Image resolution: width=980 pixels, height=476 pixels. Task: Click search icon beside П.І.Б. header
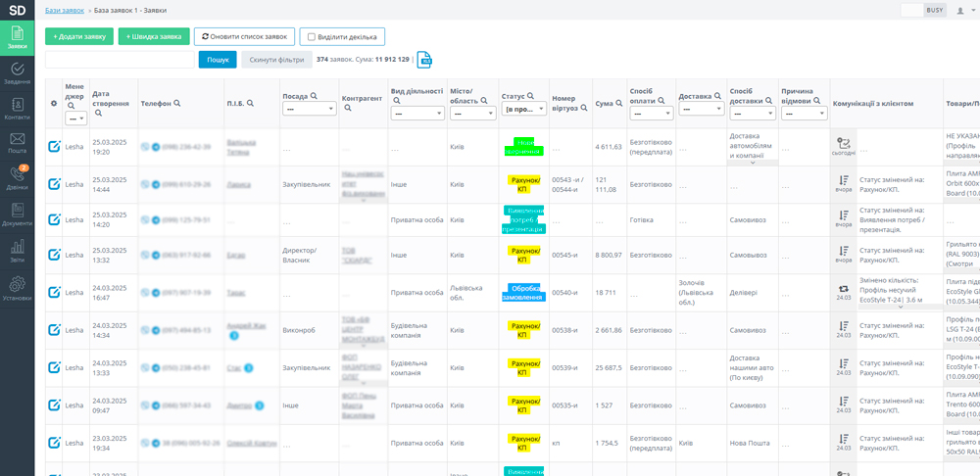point(250,103)
